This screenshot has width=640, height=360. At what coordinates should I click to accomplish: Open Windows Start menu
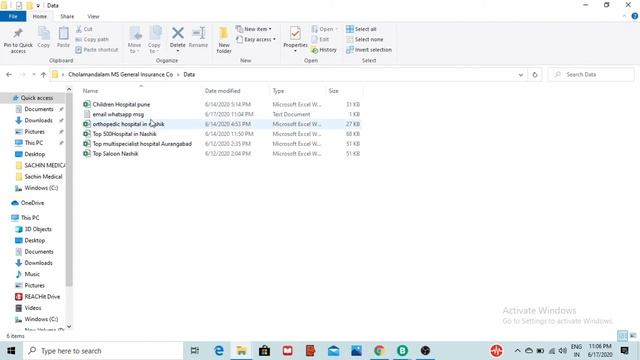click(x=11, y=351)
